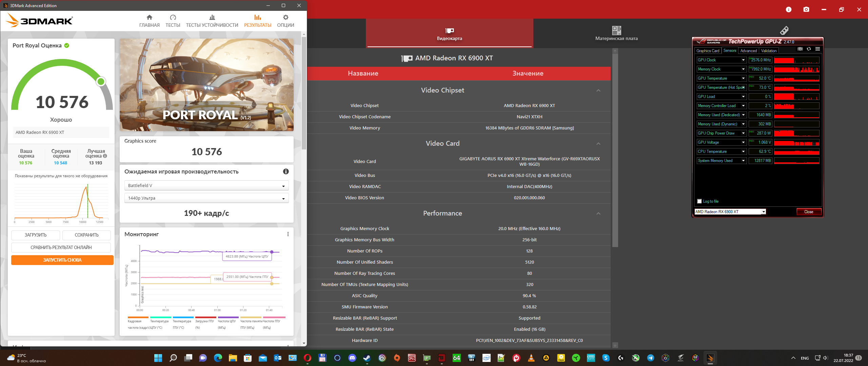
Task: Open the ОПЦИИ gear icon
Action: click(x=285, y=18)
